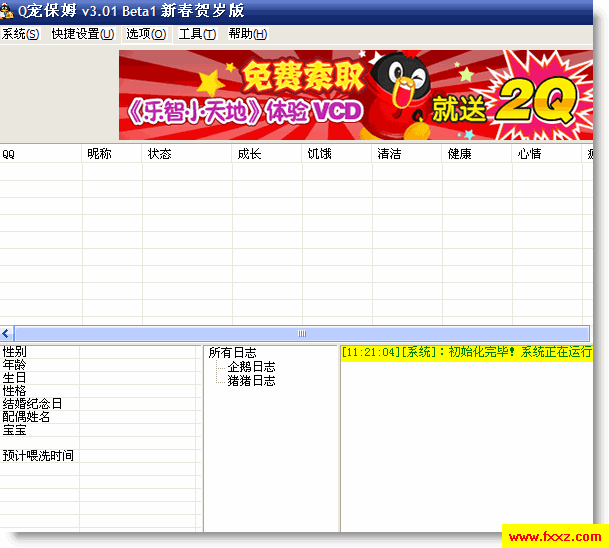This screenshot has height=548, width=609.
Task: Select 所有日志 root node in log tree
Action: (232, 353)
